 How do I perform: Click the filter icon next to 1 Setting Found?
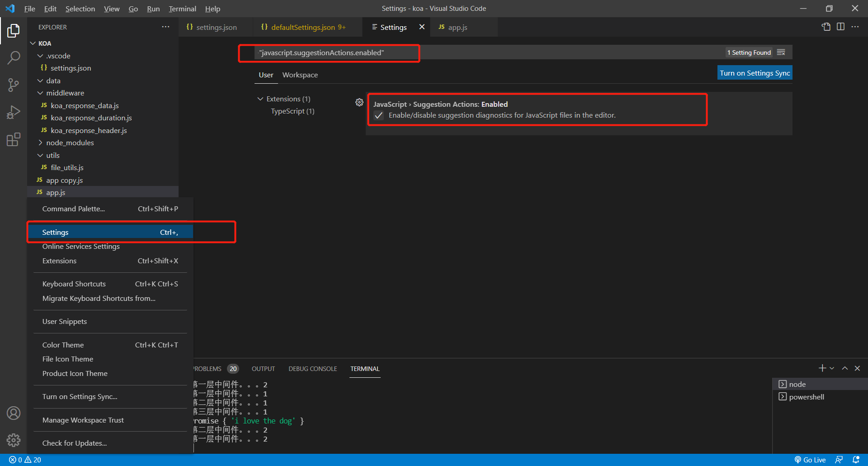click(x=782, y=52)
